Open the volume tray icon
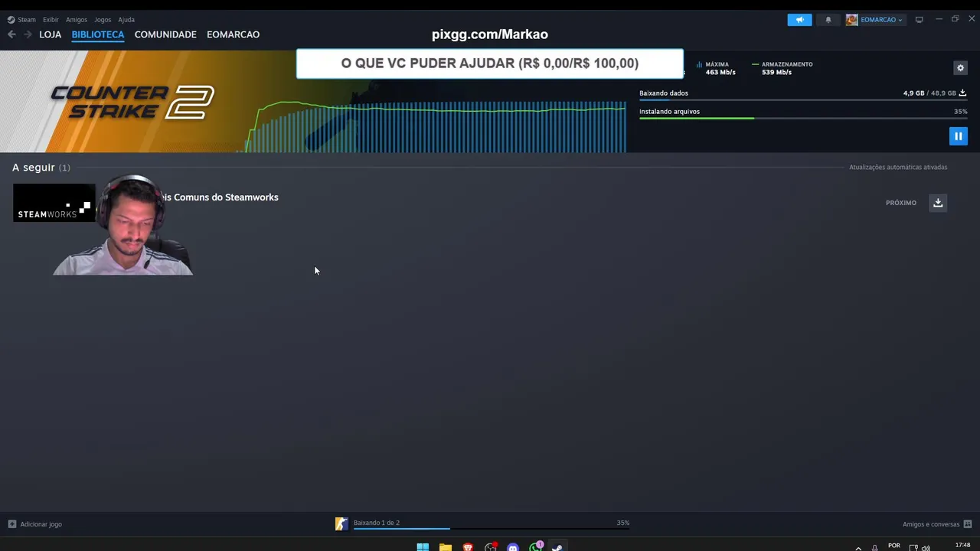Viewport: 980px width, 551px height. click(x=926, y=548)
